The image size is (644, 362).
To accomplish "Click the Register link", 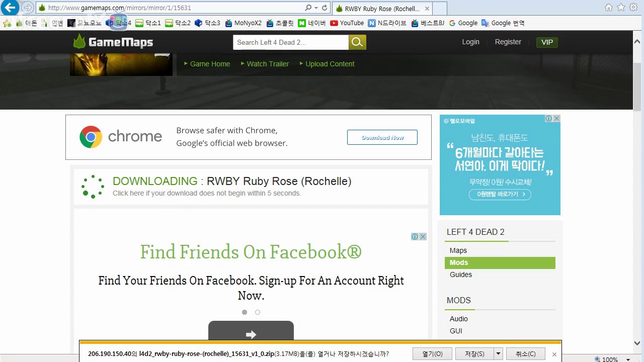I will click(508, 42).
